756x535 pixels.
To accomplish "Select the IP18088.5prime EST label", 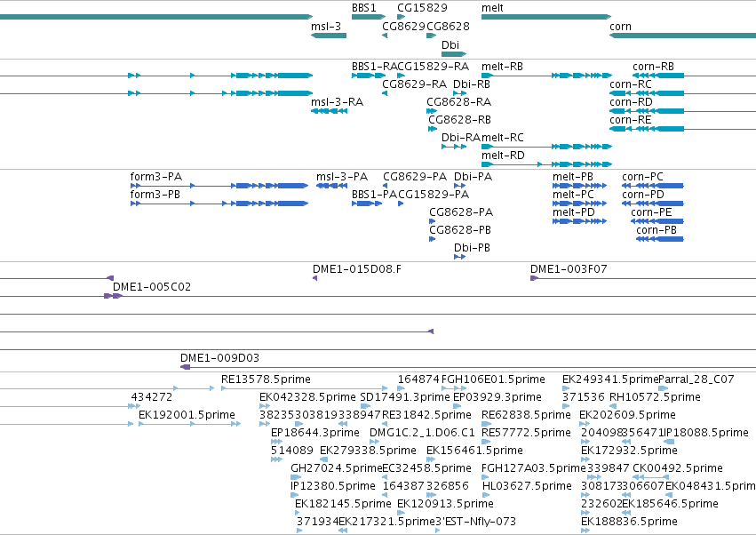I will 706,433.
